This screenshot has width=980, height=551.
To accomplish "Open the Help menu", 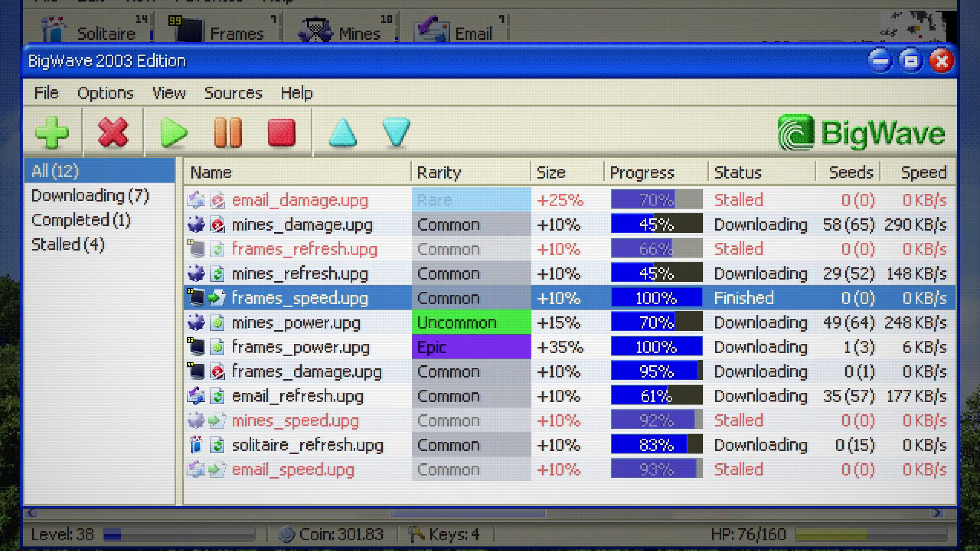I will (297, 93).
